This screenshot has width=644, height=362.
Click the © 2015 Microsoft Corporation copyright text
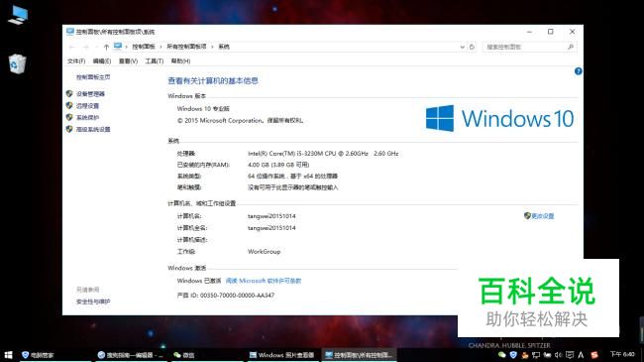pyautogui.click(x=240, y=121)
